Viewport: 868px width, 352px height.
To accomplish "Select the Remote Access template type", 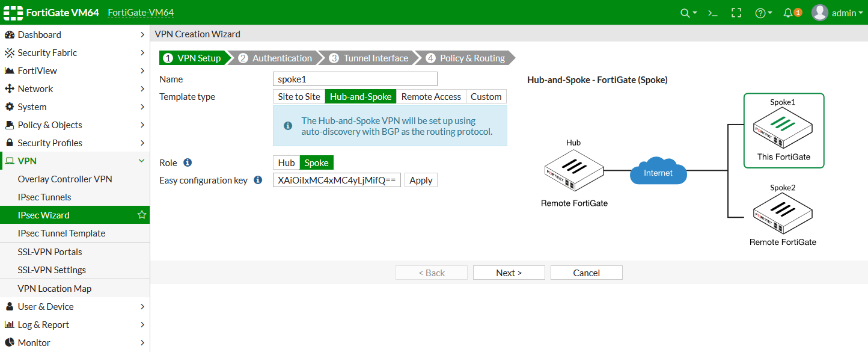I will 431,96.
